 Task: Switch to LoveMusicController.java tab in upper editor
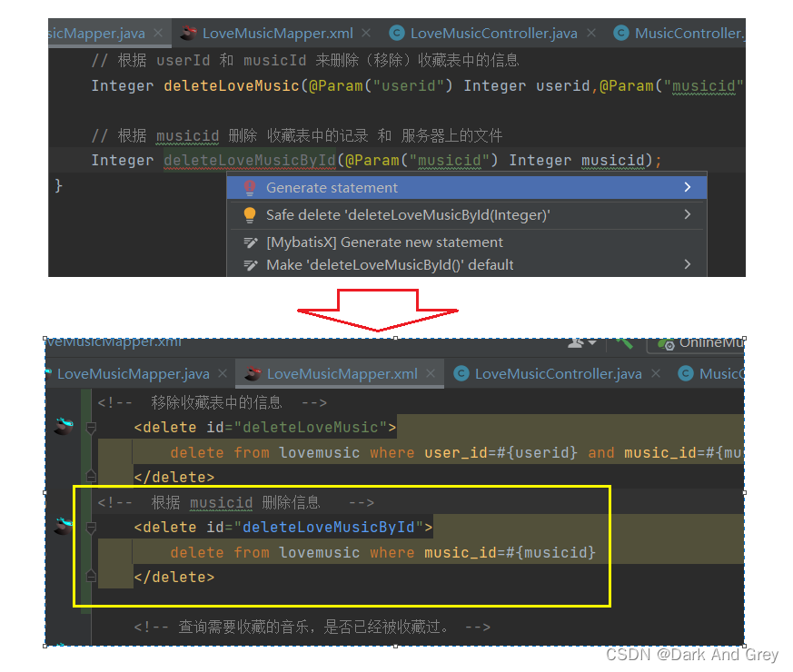point(493,34)
